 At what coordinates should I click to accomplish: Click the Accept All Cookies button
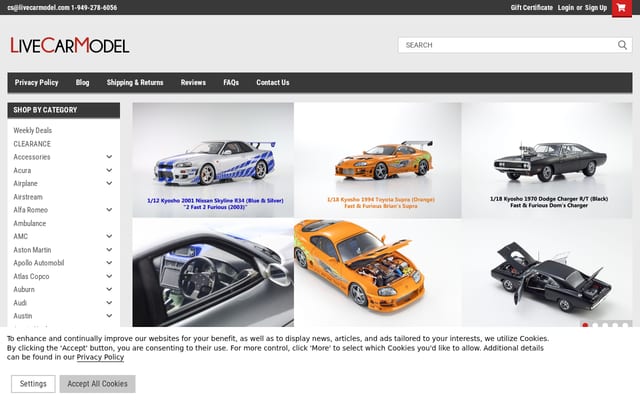[98, 384]
